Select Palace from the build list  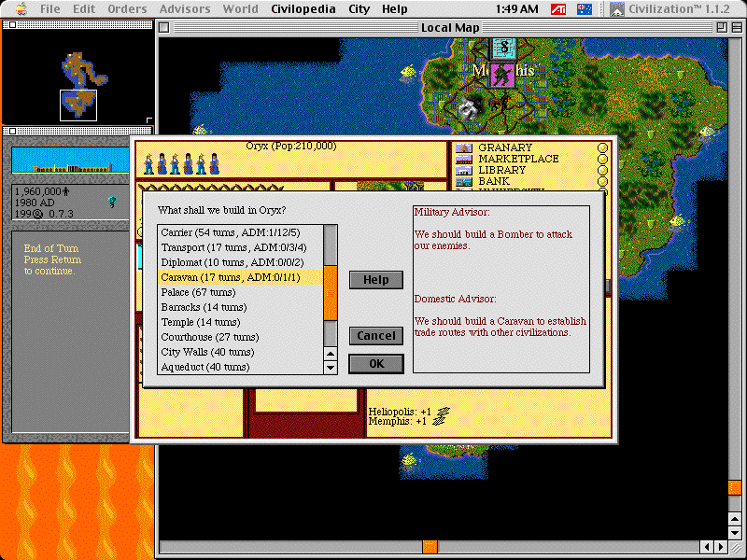click(x=241, y=292)
